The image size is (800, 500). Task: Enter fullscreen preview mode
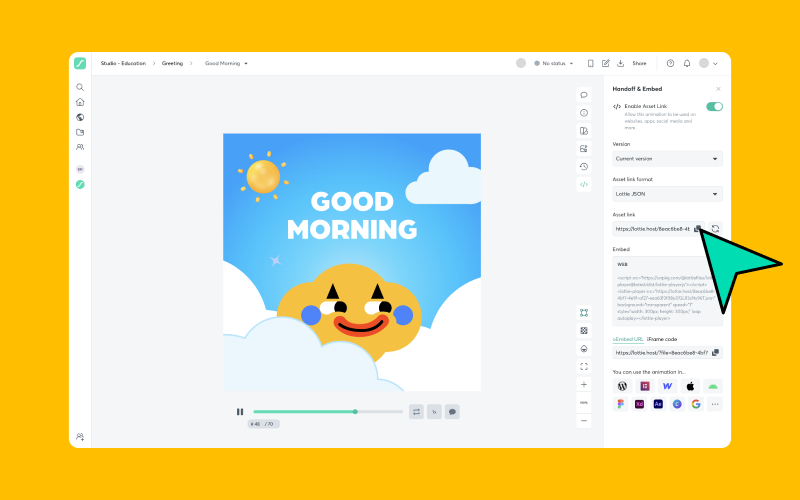click(584, 366)
